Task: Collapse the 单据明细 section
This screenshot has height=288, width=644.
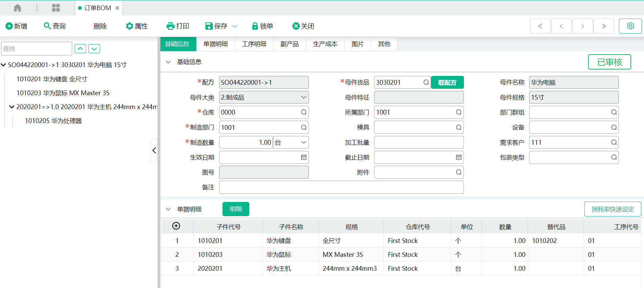Action: click(x=168, y=209)
